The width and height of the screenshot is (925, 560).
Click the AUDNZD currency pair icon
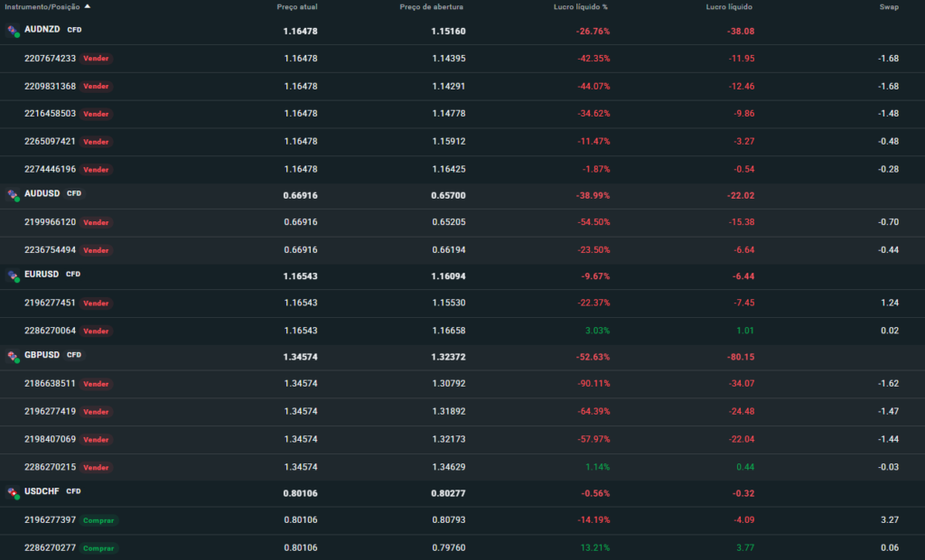tap(13, 30)
